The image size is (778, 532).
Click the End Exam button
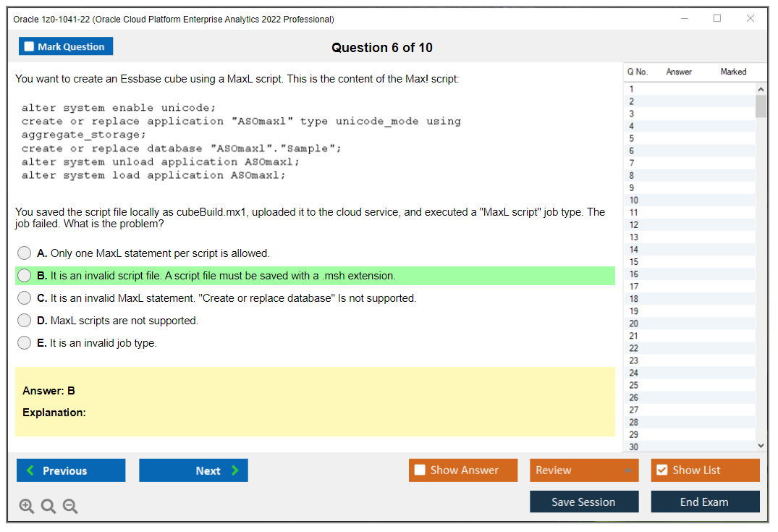(704, 502)
